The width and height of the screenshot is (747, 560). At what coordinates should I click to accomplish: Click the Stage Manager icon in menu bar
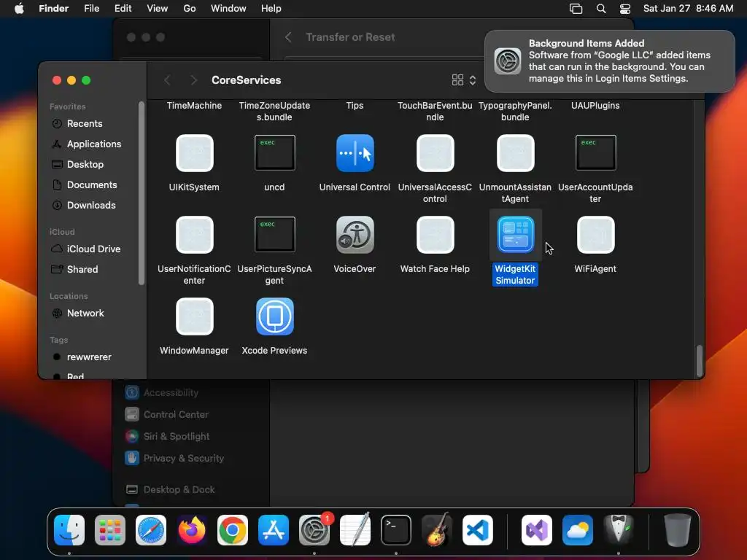tap(576, 9)
